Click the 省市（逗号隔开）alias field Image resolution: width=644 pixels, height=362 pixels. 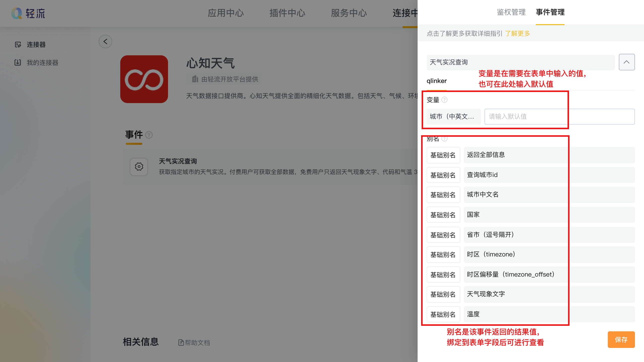click(x=549, y=235)
